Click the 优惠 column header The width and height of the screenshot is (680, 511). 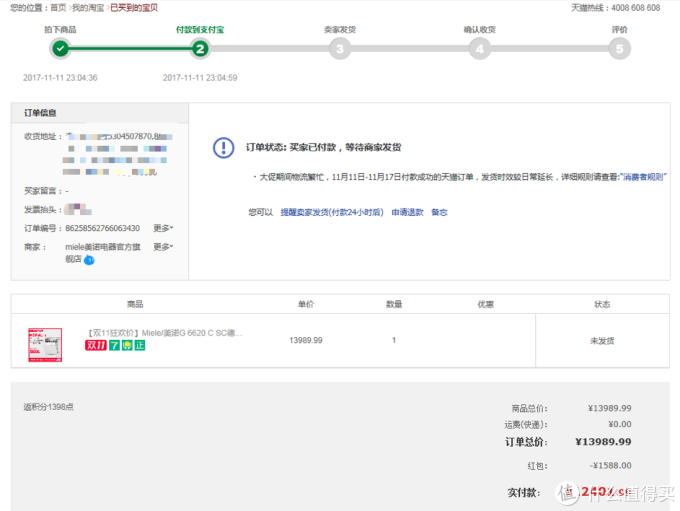coord(485,304)
